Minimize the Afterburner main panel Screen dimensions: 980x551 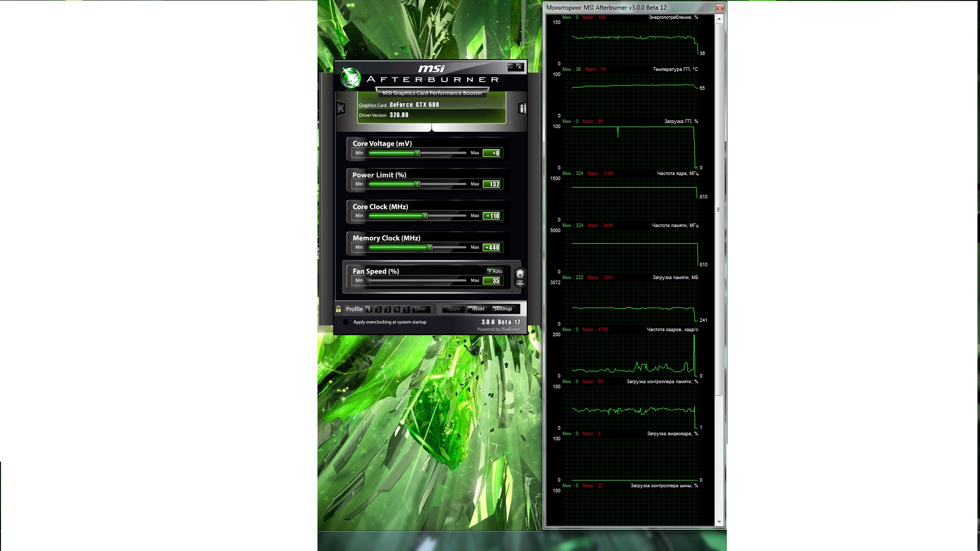point(511,67)
